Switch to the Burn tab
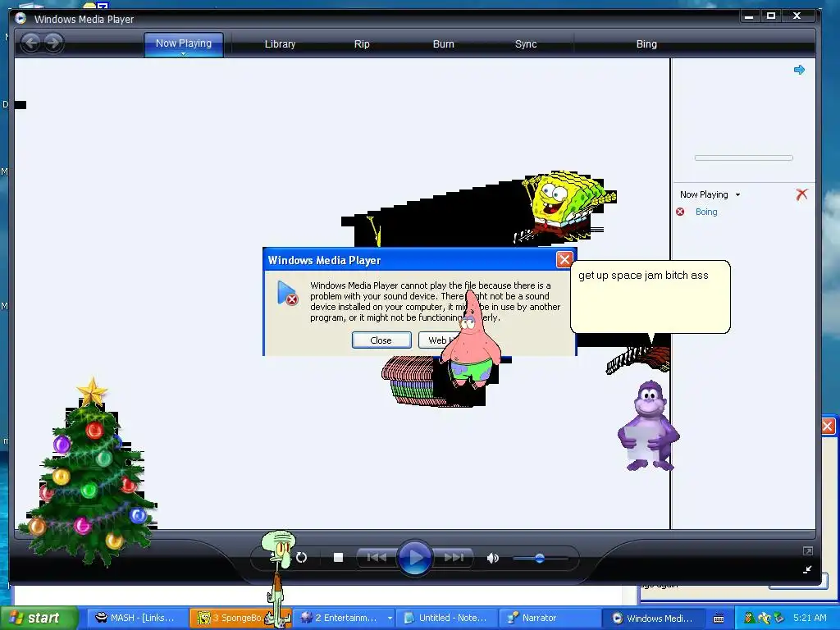Image resolution: width=840 pixels, height=630 pixels. click(443, 44)
